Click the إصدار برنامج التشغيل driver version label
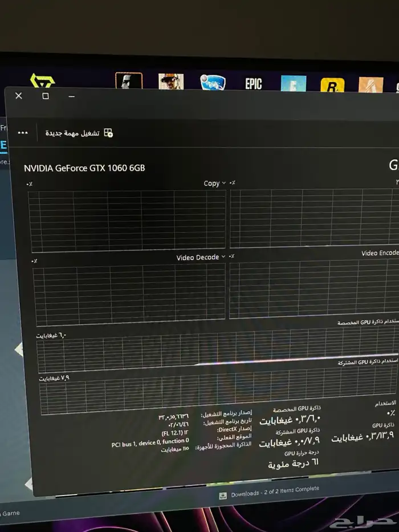Screen dimensions: 399x532 [x=226, y=413]
